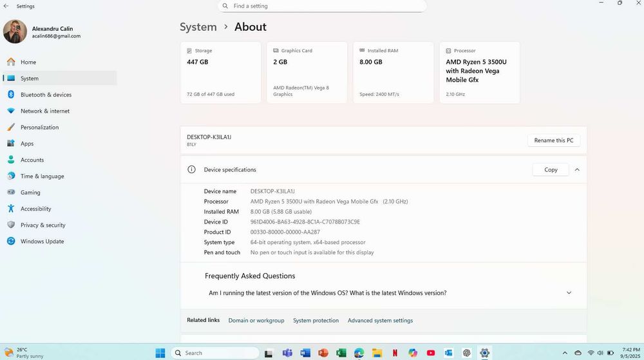Go to Network & internet settings
Screen dimensions: 644x360
click(59, 111)
